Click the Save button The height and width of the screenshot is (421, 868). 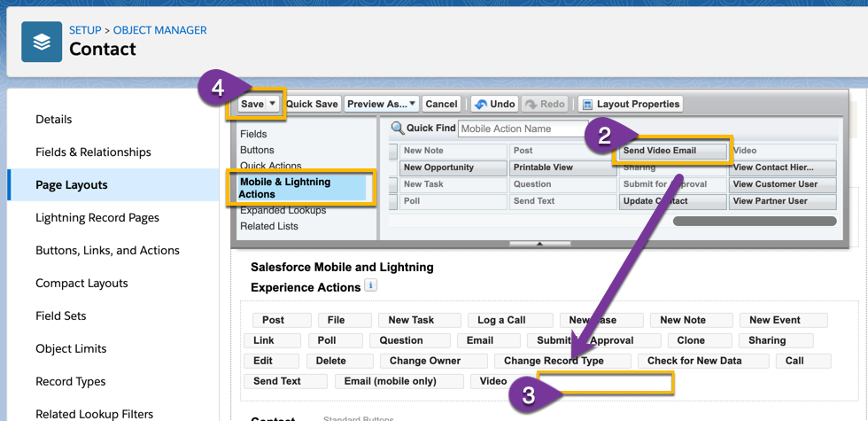click(x=252, y=105)
